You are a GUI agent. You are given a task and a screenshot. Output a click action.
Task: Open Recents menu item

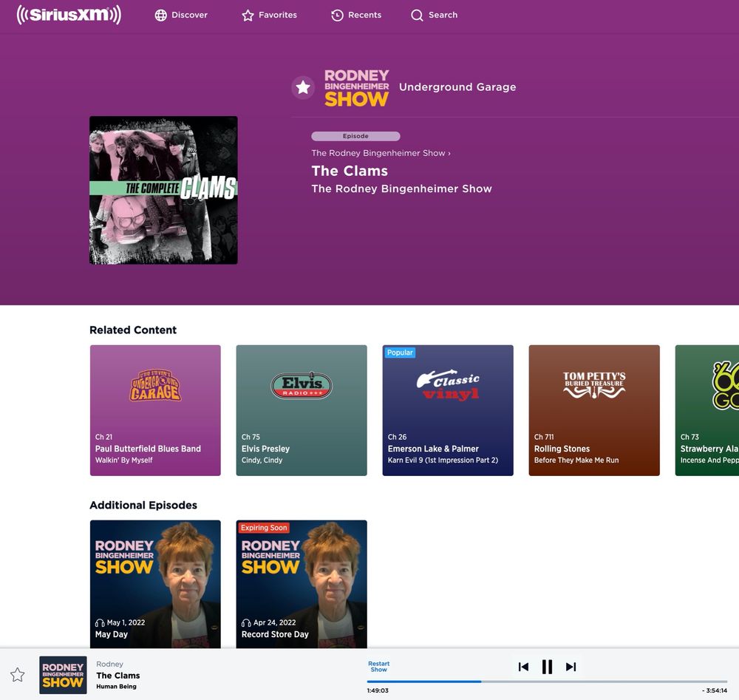(356, 15)
